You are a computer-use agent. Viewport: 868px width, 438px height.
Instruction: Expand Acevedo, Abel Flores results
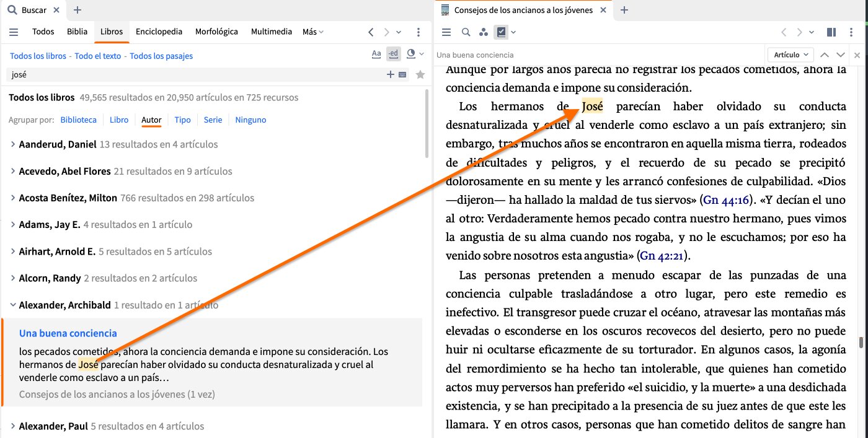13,171
